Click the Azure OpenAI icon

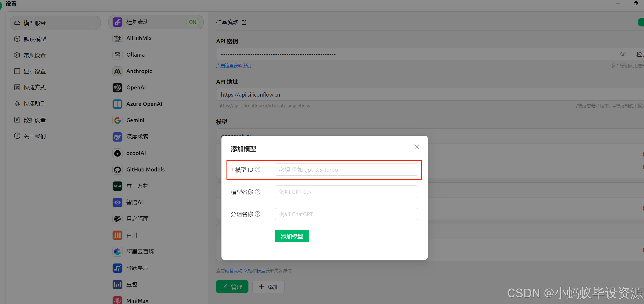click(x=117, y=104)
